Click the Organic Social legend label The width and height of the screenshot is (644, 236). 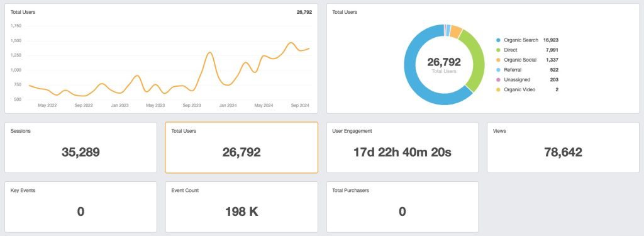(520, 60)
